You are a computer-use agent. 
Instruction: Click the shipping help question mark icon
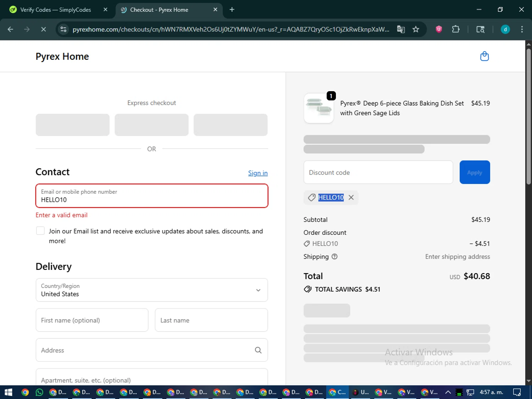334,257
